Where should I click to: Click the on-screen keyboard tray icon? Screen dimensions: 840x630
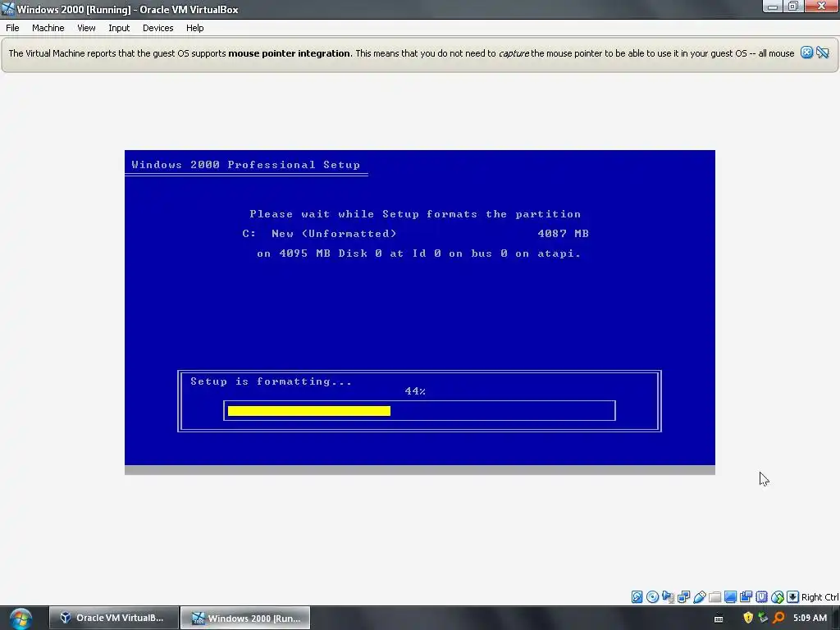(x=719, y=619)
